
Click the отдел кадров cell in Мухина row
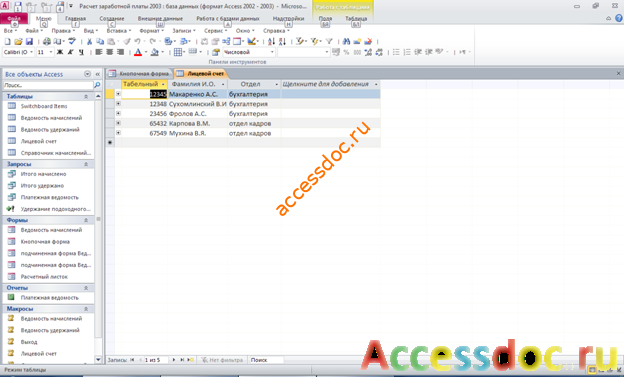click(x=254, y=133)
